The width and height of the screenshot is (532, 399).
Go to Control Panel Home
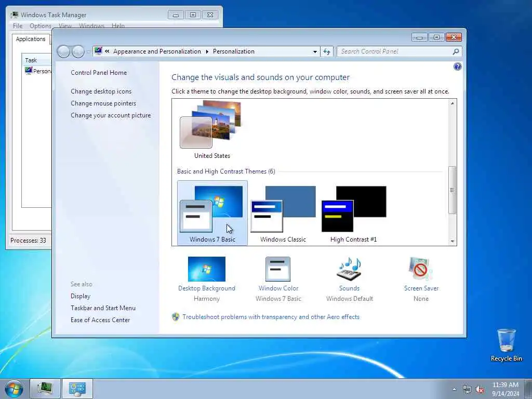point(99,73)
